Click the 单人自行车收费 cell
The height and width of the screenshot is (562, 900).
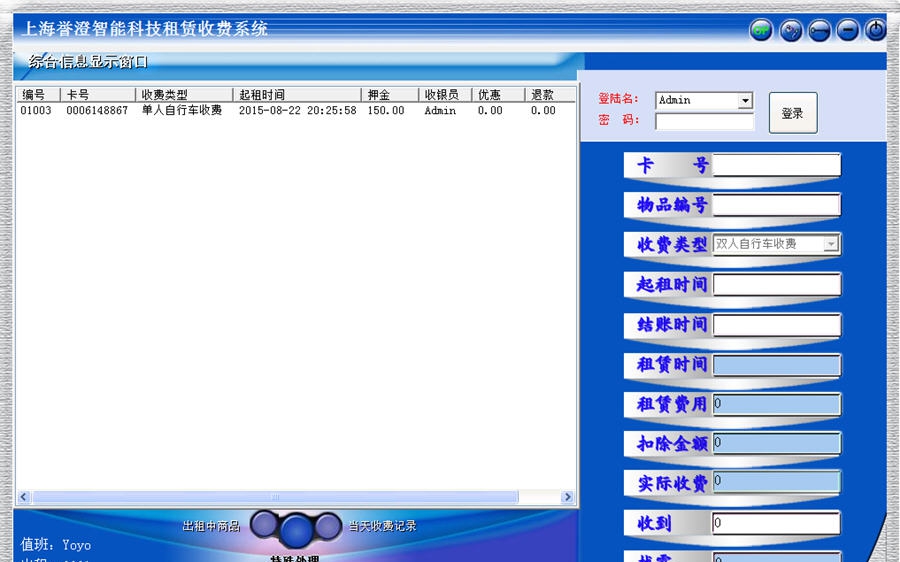[182, 110]
